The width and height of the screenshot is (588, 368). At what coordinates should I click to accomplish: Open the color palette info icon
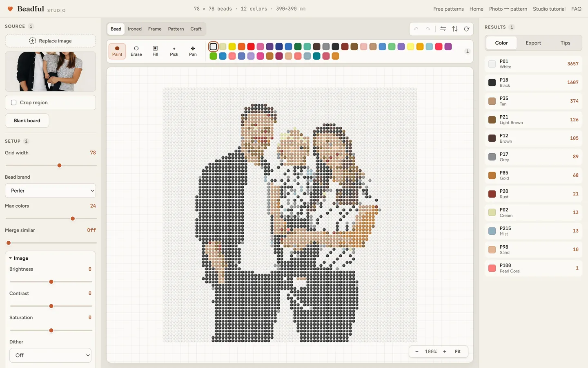tap(468, 51)
